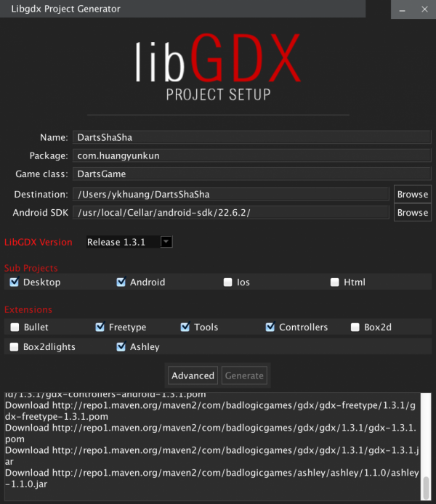Click the ashley-1.1.0.jar download log line

(x=212, y=479)
